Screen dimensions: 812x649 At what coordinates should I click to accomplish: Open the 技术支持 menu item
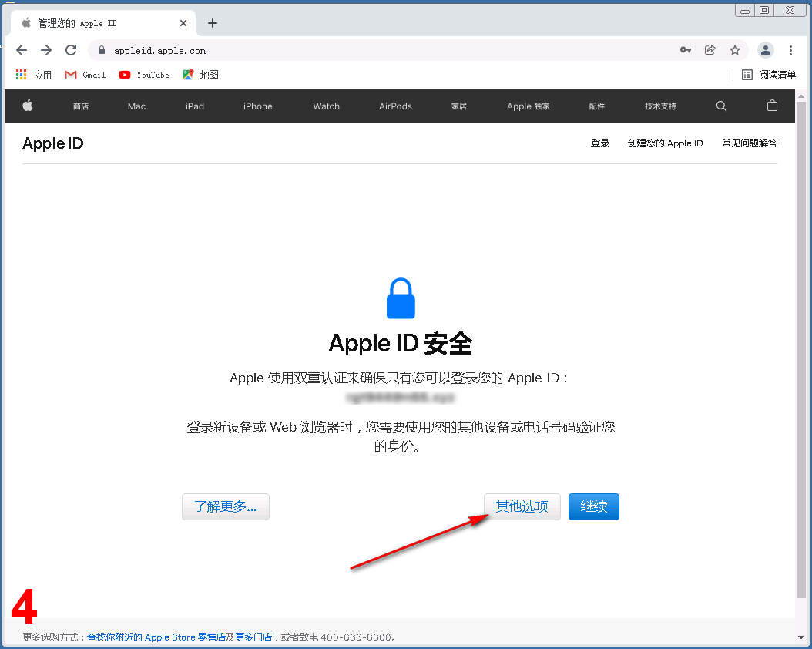(660, 106)
